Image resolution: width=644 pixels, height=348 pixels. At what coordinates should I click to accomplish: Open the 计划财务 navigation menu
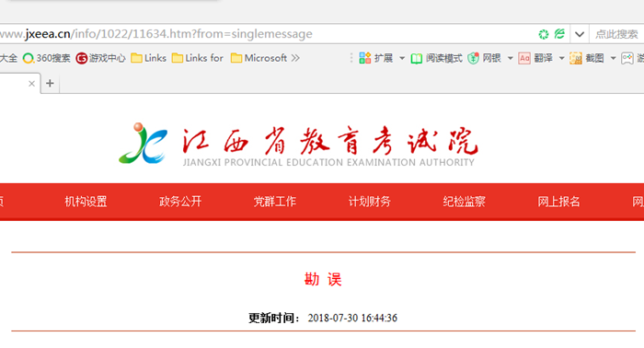369,202
